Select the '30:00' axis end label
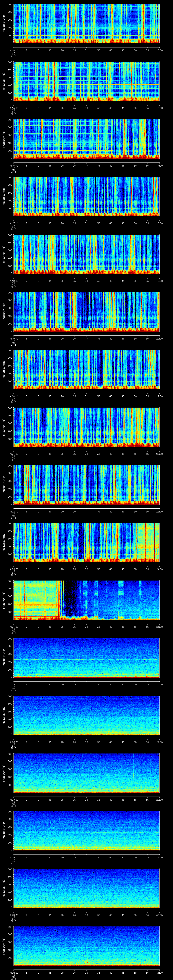Screen dimensions: 173x980 click(x=159, y=915)
